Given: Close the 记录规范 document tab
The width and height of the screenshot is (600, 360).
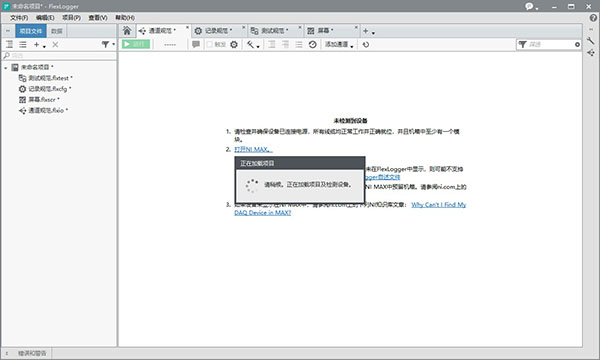Looking at the screenshot, I should [x=243, y=28].
